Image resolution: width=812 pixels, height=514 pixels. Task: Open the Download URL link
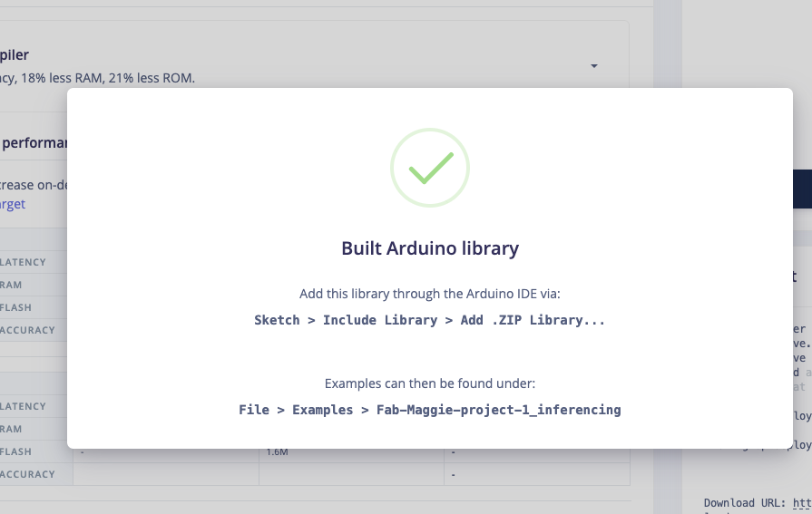tap(802, 503)
